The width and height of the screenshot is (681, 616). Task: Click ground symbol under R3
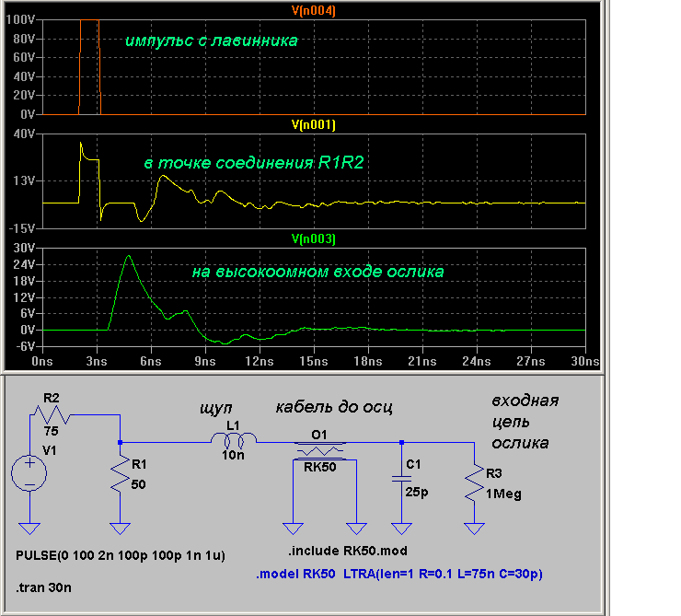coord(474,529)
